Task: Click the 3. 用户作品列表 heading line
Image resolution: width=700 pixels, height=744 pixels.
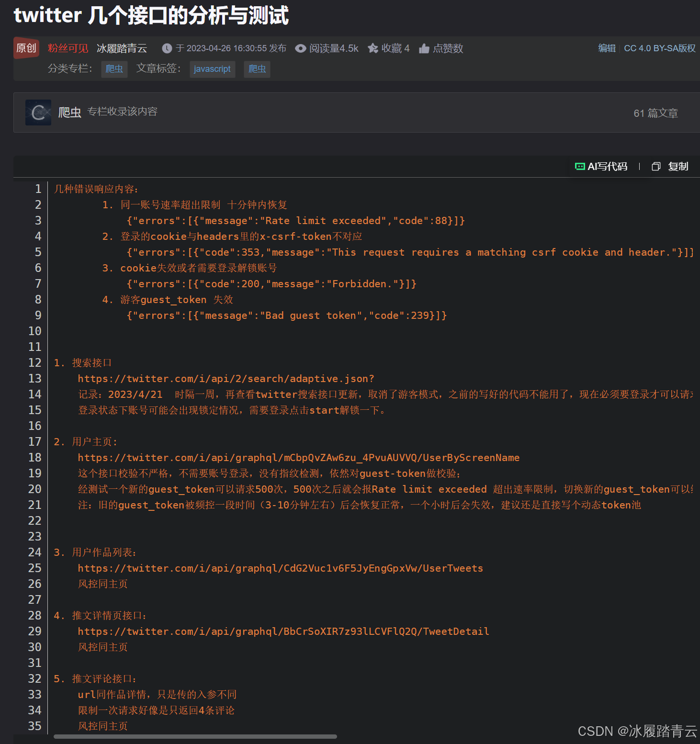Action: click(95, 552)
